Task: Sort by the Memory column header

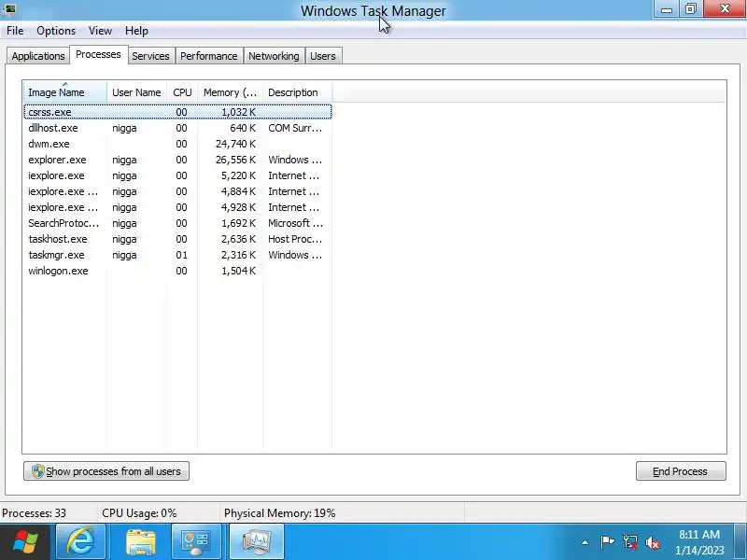Action: point(230,92)
